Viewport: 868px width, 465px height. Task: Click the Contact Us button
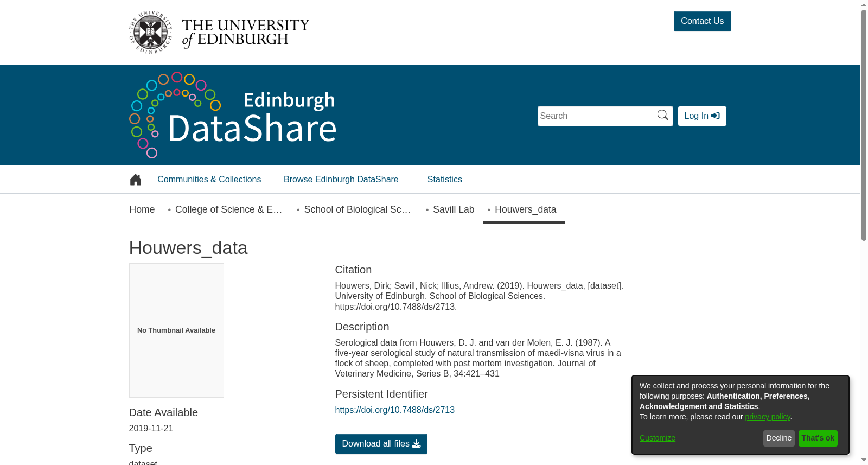pyautogui.click(x=702, y=21)
